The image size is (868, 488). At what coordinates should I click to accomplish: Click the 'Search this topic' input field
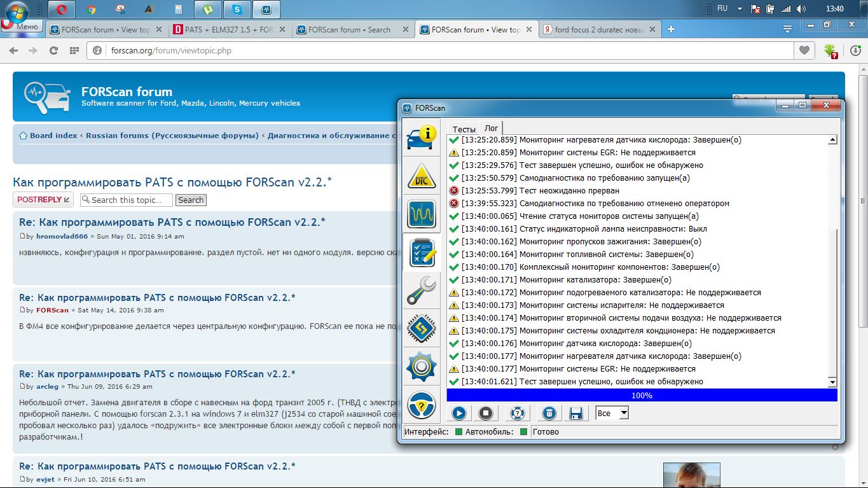(x=127, y=200)
